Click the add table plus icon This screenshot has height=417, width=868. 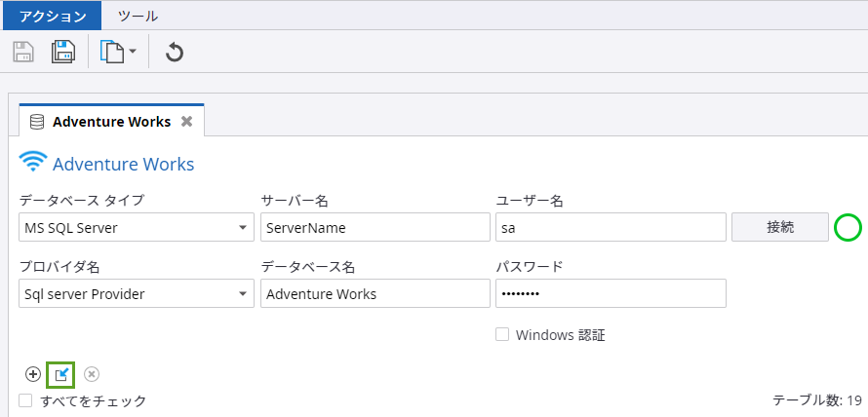point(33,374)
